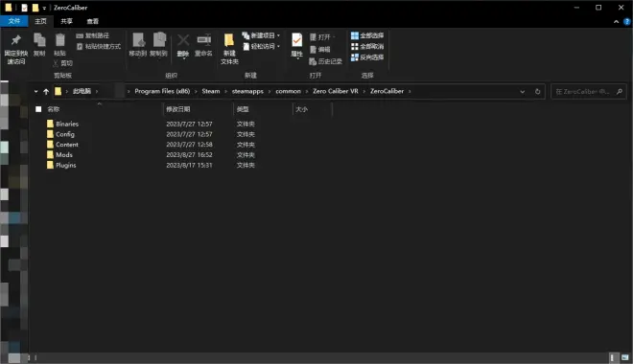Open Help with the question icon

tap(627, 22)
